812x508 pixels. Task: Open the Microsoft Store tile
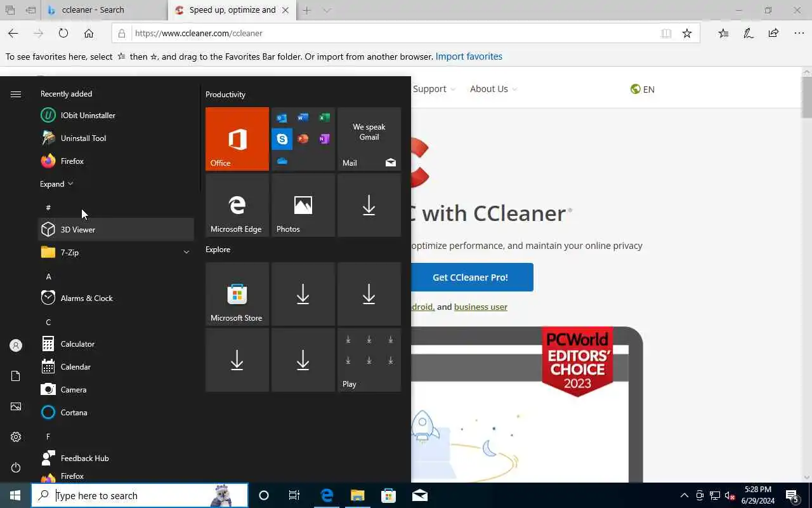pyautogui.click(x=237, y=294)
